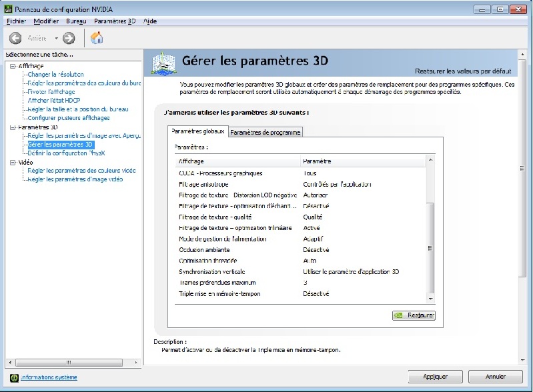Switch to Paramètres globaux tab

[198, 131]
